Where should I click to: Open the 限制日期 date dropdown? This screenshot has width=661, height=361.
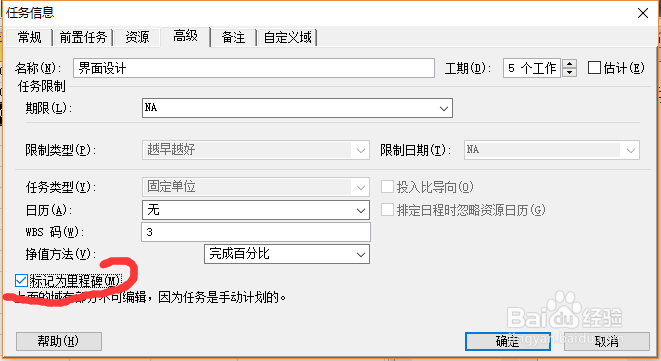[x=631, y=151]
